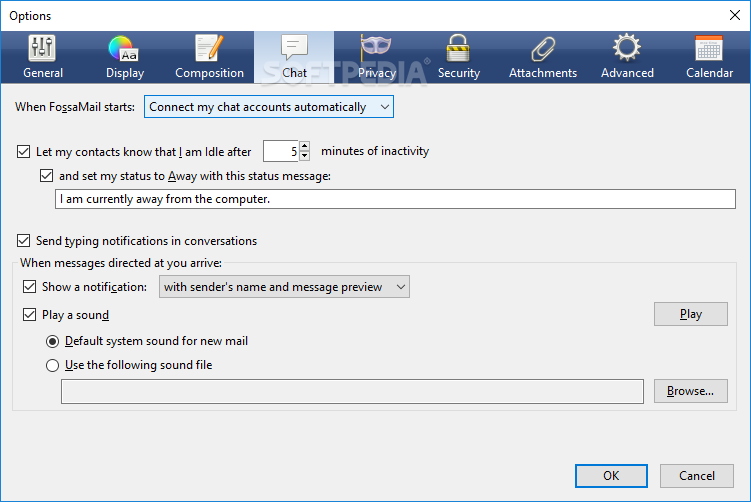The image size is (751, 502).
Task: Open the Composition notepad pencil icon
Action: point(209,48)
